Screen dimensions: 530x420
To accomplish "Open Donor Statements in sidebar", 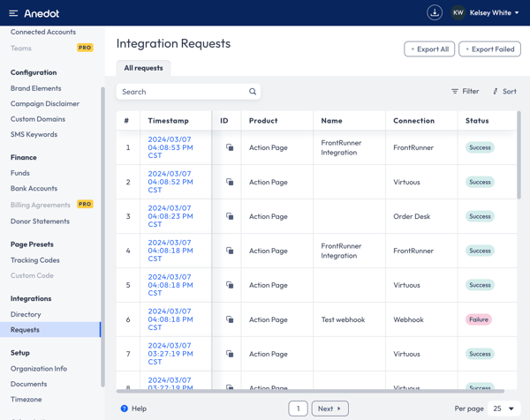I will point(40,221).
